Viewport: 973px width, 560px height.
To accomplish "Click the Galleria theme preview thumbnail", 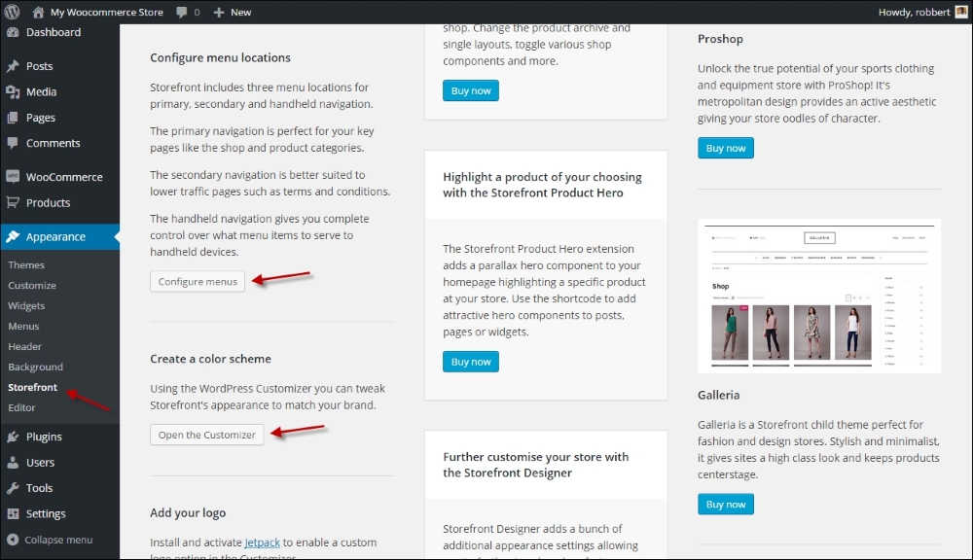I will pos(819,296).
